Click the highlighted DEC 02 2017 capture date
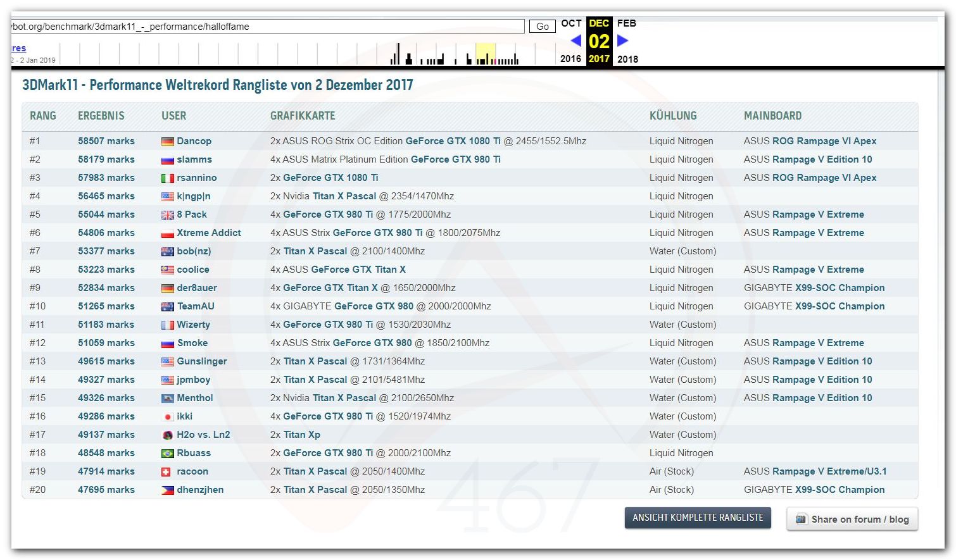This screenshot has height=560, width=956. click(x=599, y=41)
